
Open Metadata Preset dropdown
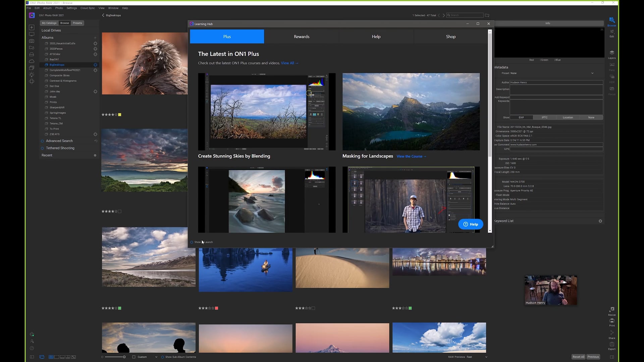click(x=552, y=73)
